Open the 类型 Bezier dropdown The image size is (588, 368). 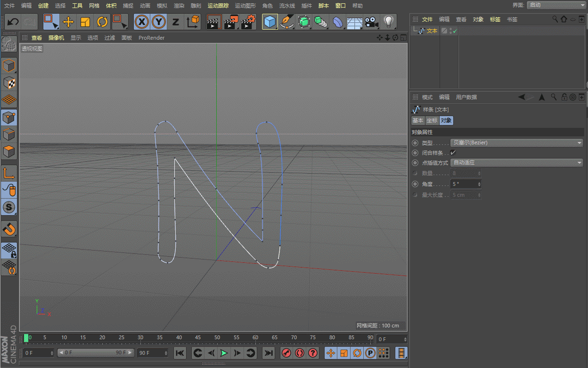517,142
